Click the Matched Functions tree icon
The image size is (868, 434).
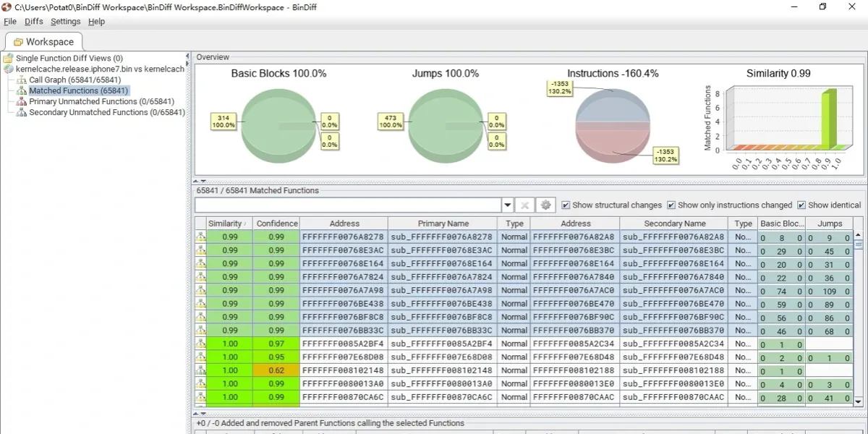21,90
